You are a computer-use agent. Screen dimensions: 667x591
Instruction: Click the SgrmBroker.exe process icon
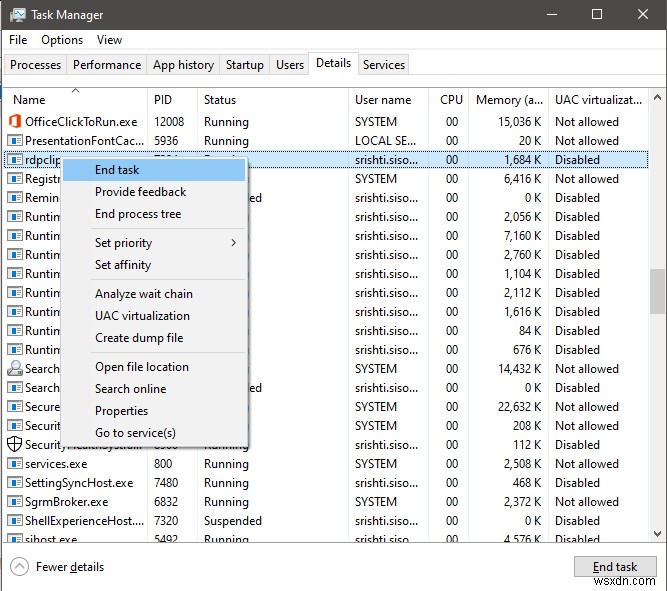tap(15, 502)
